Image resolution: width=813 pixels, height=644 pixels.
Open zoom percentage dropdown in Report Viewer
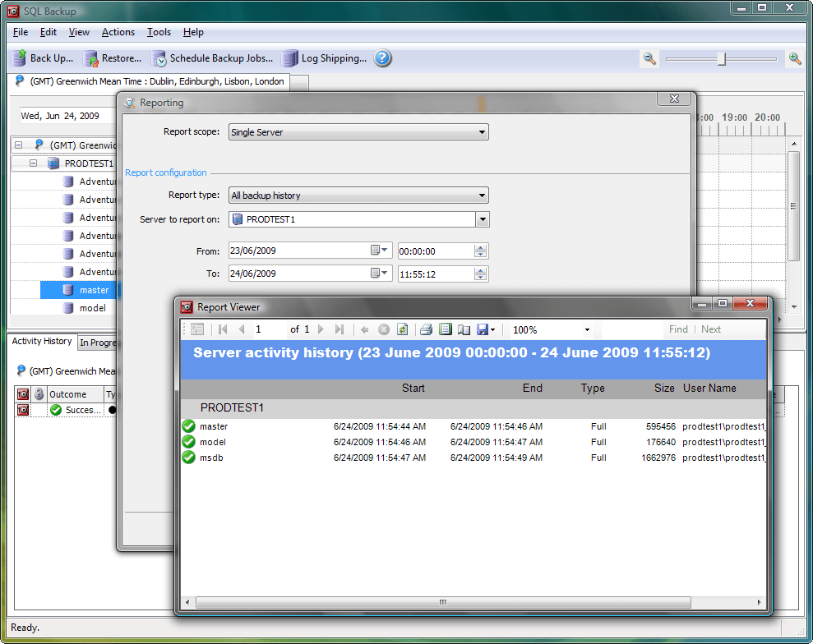tap(587, 330)
